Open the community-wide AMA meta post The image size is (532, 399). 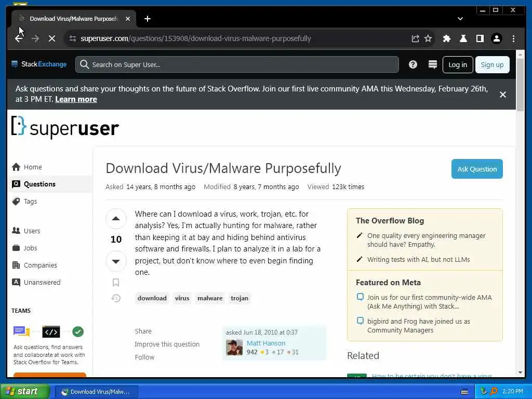(x=429, y=302)
